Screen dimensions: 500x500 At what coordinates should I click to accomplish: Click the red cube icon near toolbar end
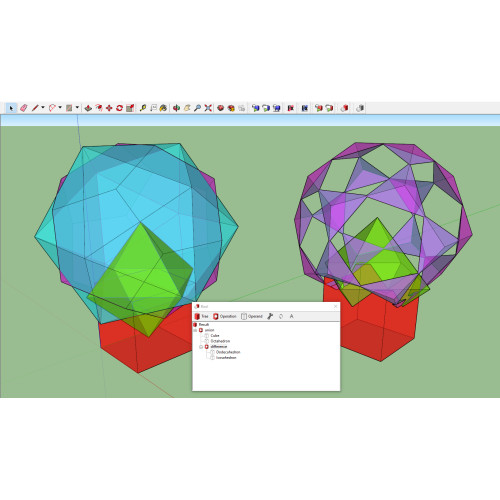[344, 108]
